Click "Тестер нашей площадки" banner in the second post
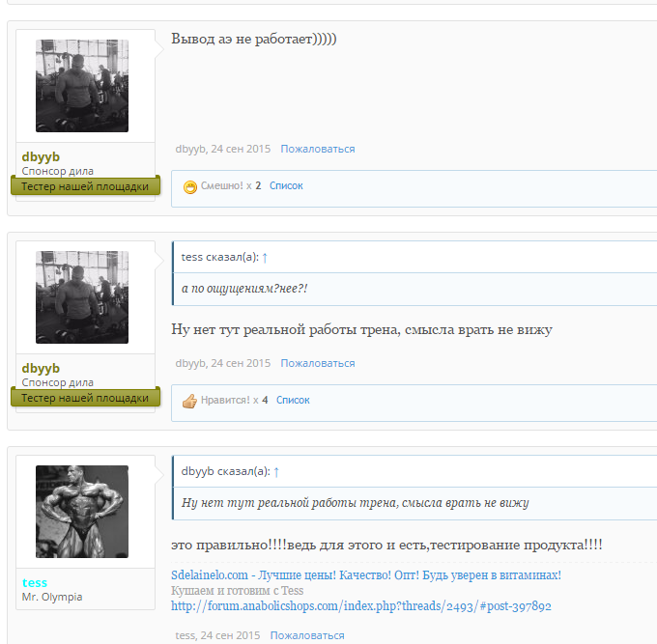 (x=85, y=397)
